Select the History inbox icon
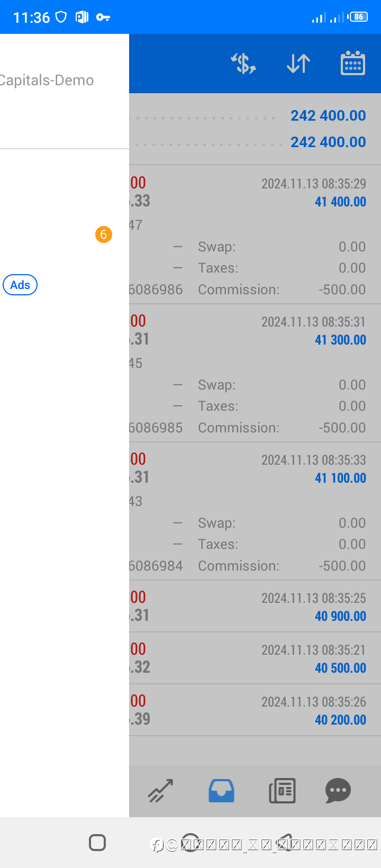Image resolution: width=381 pixels, height=868 pixels. click(x=221, y=791)
